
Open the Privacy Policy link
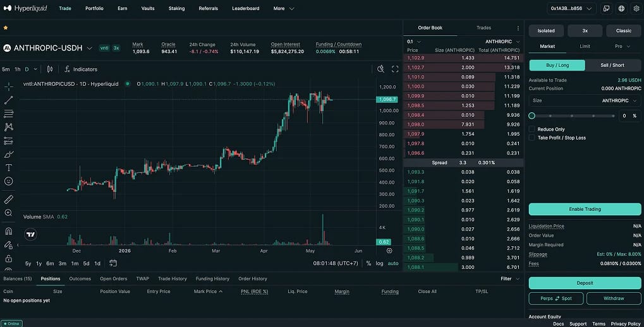tap(626, 324)
